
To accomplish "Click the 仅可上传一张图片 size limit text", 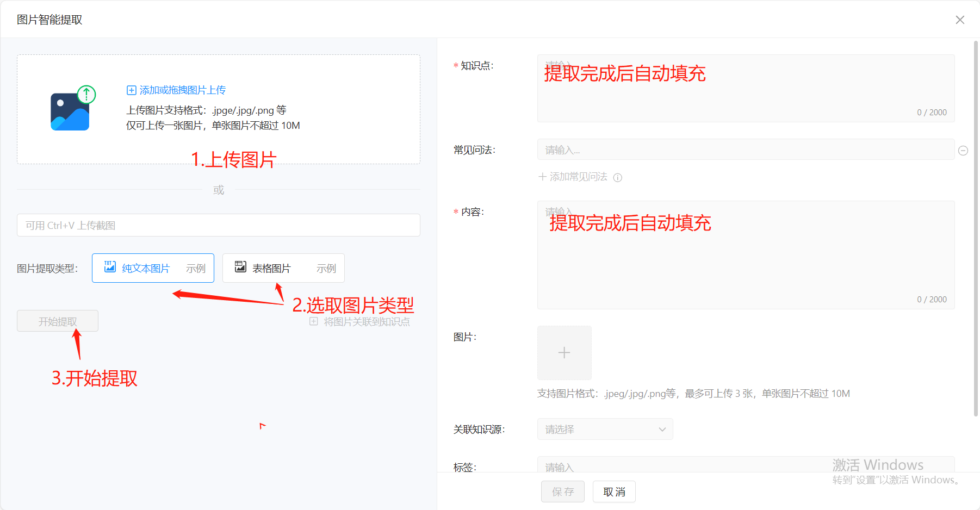I will (x=213, y=126).
